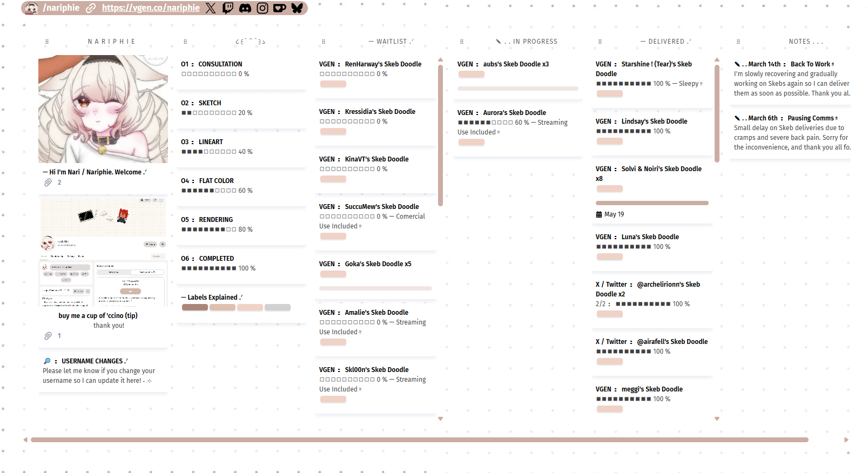Click the DELIVERED vertical scrollbar thumb
The width and height of the screenshot is (868, 473).
pyautogui.click(x=717, y=113)
